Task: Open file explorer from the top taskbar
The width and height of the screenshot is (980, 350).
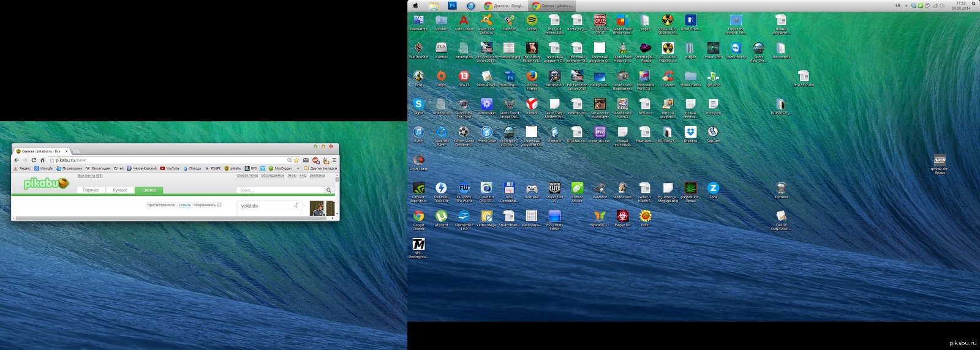Action: (x=434, y=6)
